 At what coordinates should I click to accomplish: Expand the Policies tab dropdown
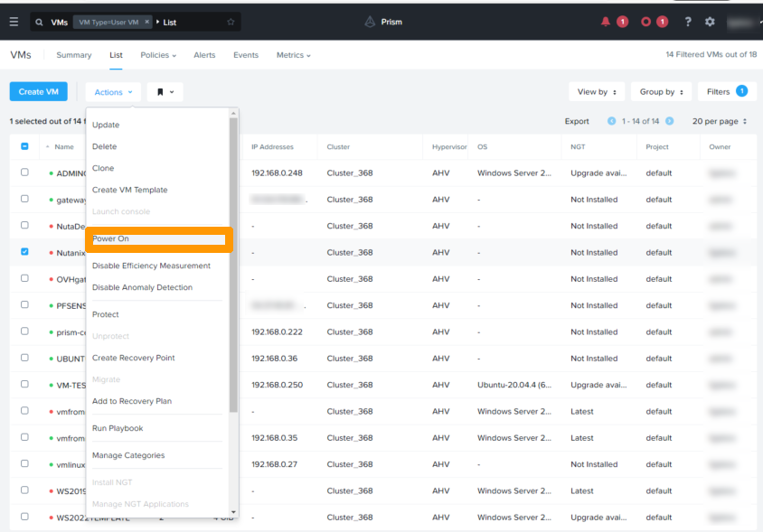click(x=158, y=55)
